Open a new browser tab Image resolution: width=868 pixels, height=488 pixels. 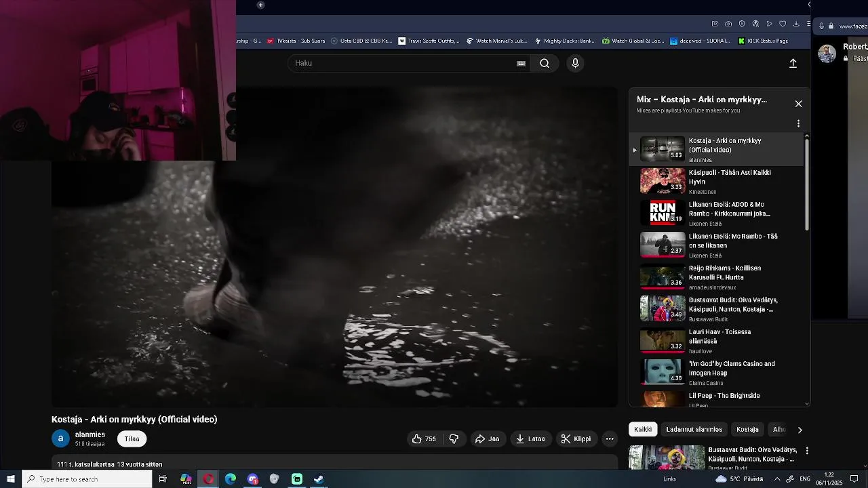click(260, 5)
